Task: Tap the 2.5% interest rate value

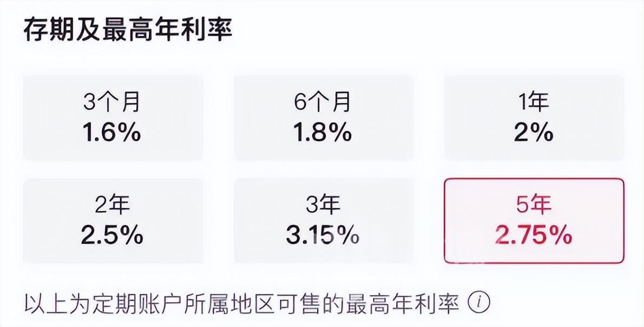Action: click(x=113, y=235)
